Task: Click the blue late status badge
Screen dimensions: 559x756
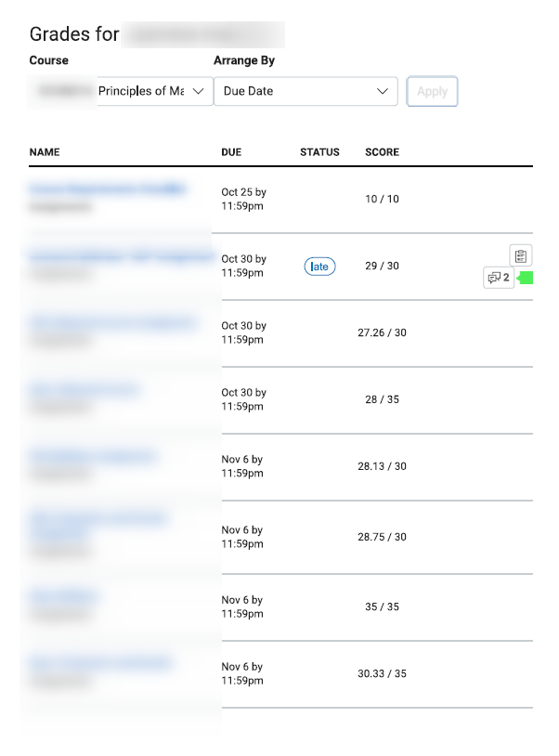Action: coord(319,267)
